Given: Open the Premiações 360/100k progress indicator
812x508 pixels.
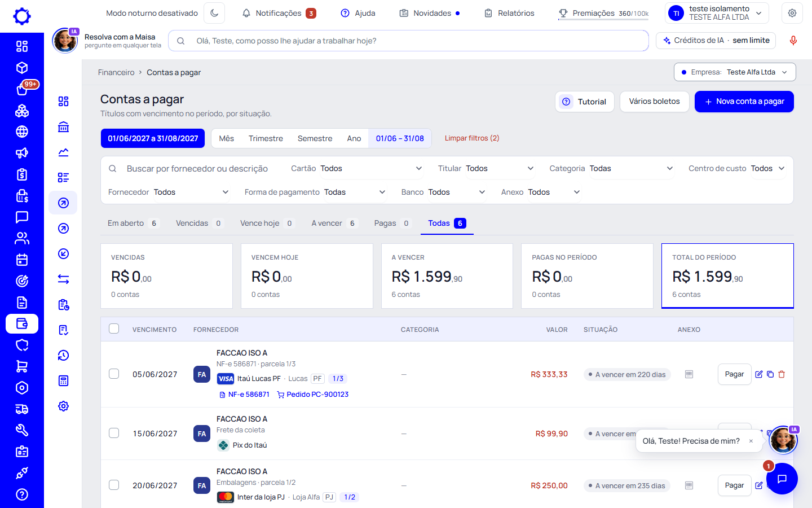Looking at the screenshot, I should tap(603, 14).
